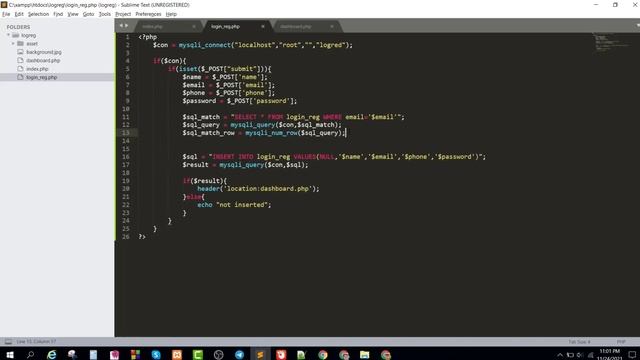This screenshot has height=360, width=640.
Task: Open index.php in sidebar
Action: coord(37,69)
